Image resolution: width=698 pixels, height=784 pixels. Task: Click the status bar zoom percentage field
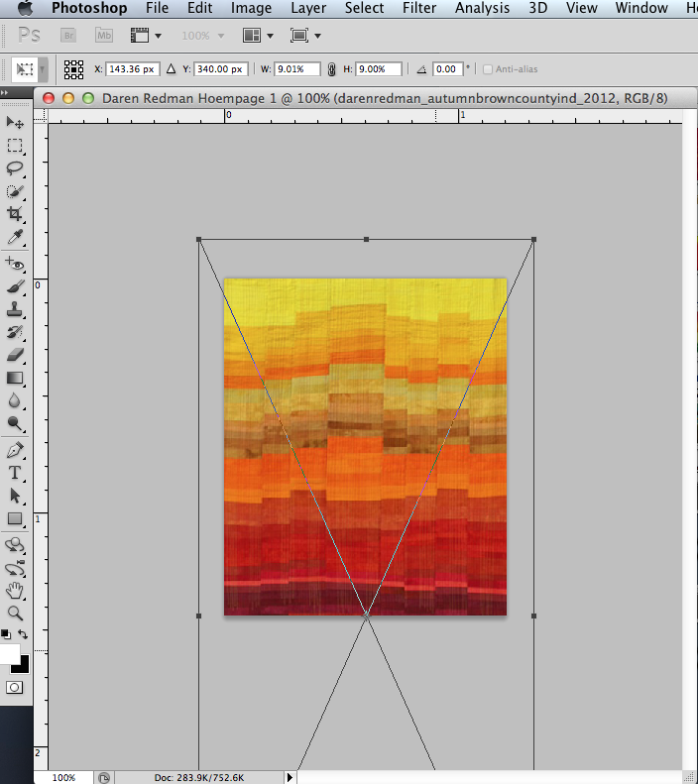(x=64, y=777)
